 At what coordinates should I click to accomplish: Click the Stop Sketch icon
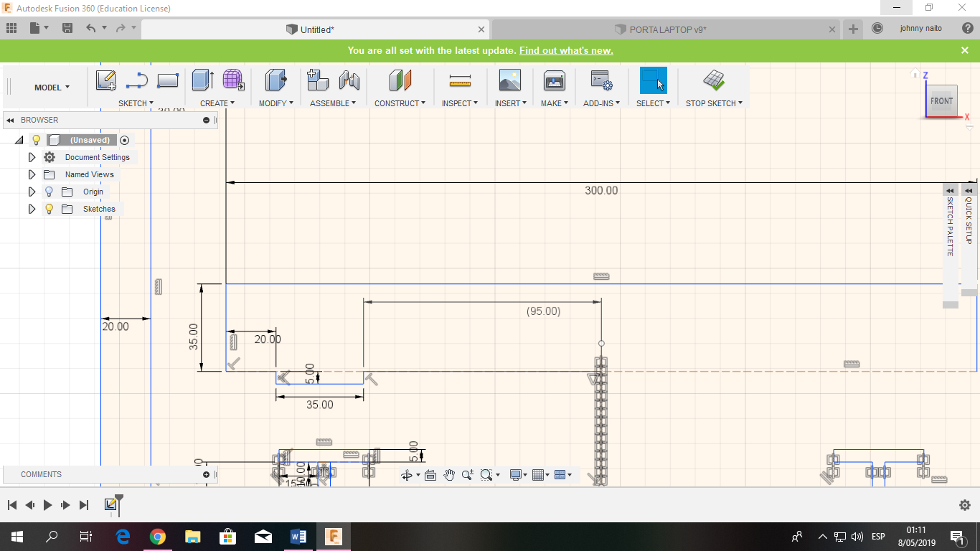click(x=714, y=80)
